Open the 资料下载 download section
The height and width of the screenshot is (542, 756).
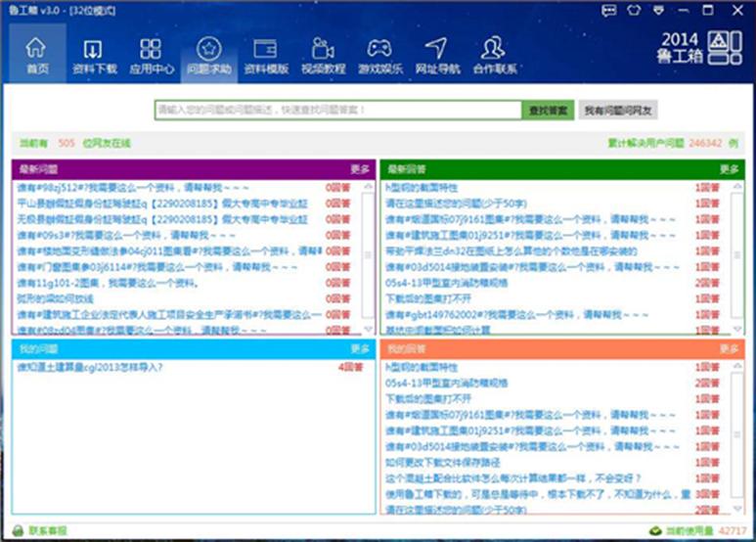(94, 55)
